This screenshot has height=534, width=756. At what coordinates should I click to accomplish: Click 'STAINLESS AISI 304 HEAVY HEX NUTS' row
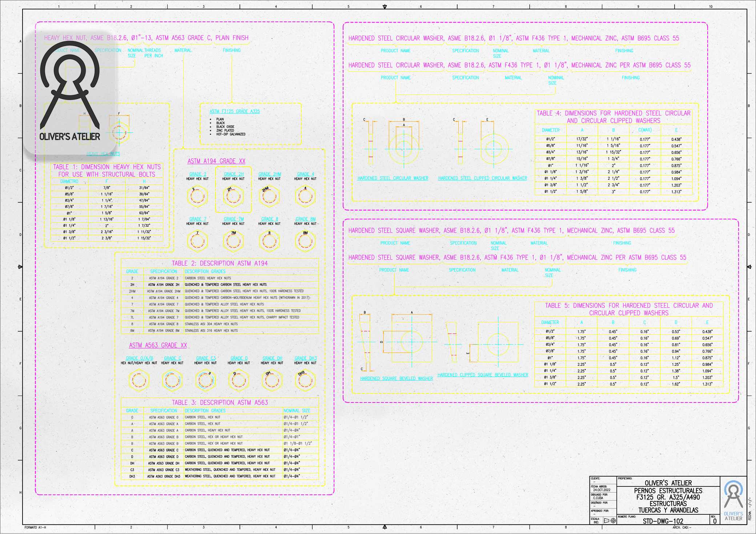click(x=211, y=324)
